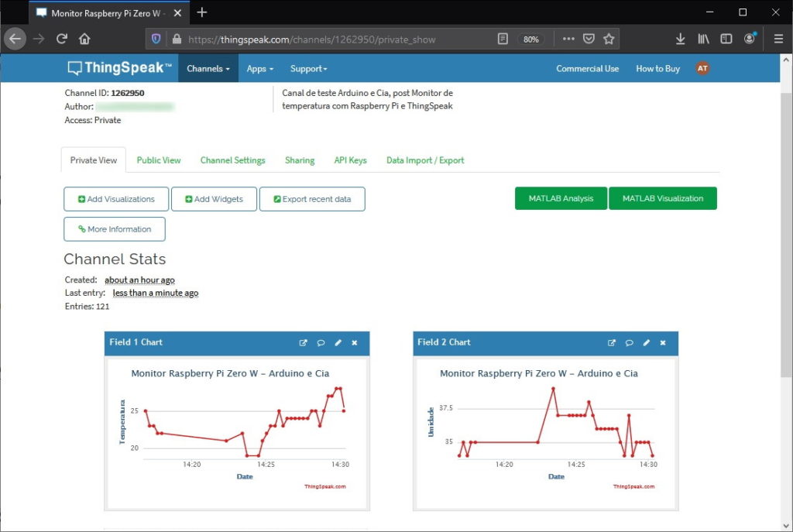Screen dimensions: 793x532
Task: Bookmark this page with the star
Action: tap(609, 39)
